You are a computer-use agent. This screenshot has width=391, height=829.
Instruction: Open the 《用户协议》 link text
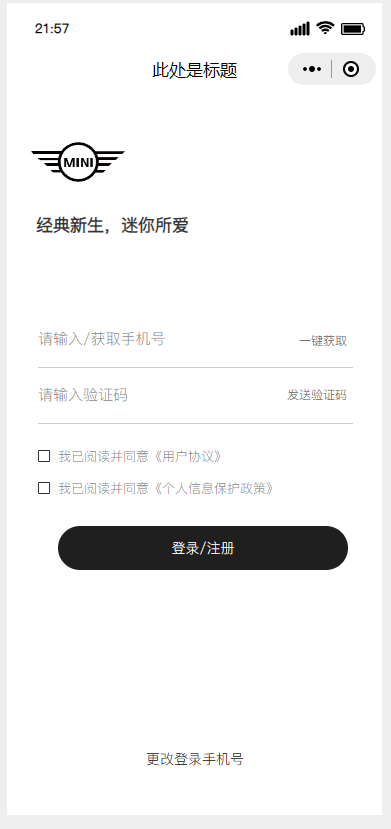pyautogui.click(x=187, y=456)
